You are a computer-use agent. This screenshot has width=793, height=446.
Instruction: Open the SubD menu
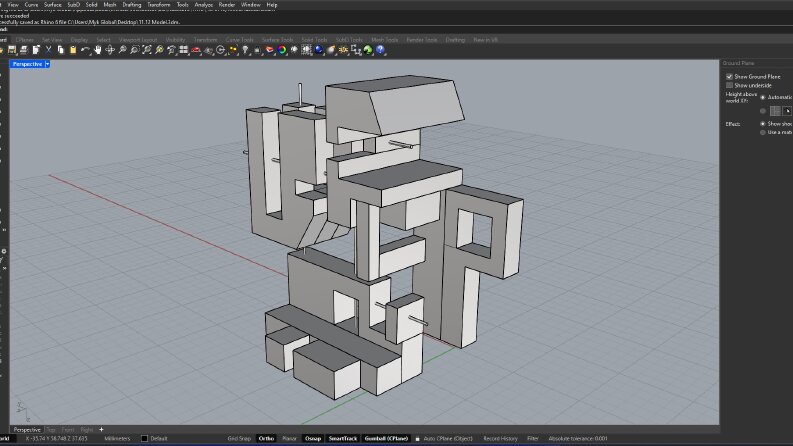[x=74, y=5]
